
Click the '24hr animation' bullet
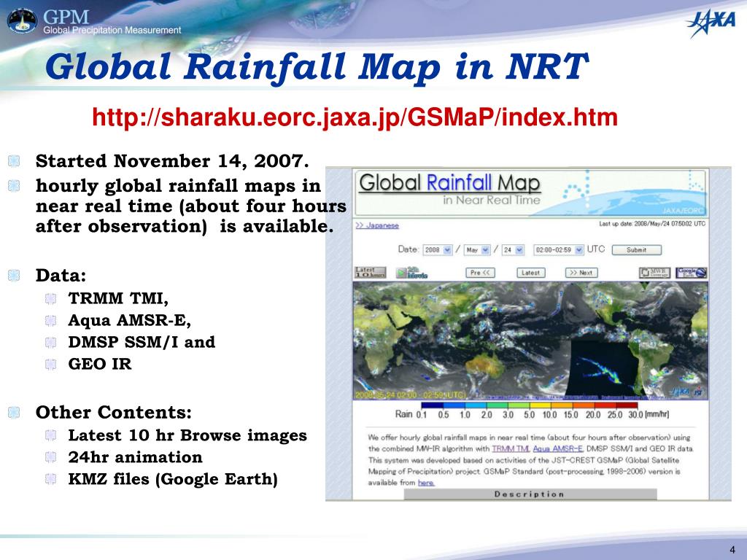click(x=135, y=457)
